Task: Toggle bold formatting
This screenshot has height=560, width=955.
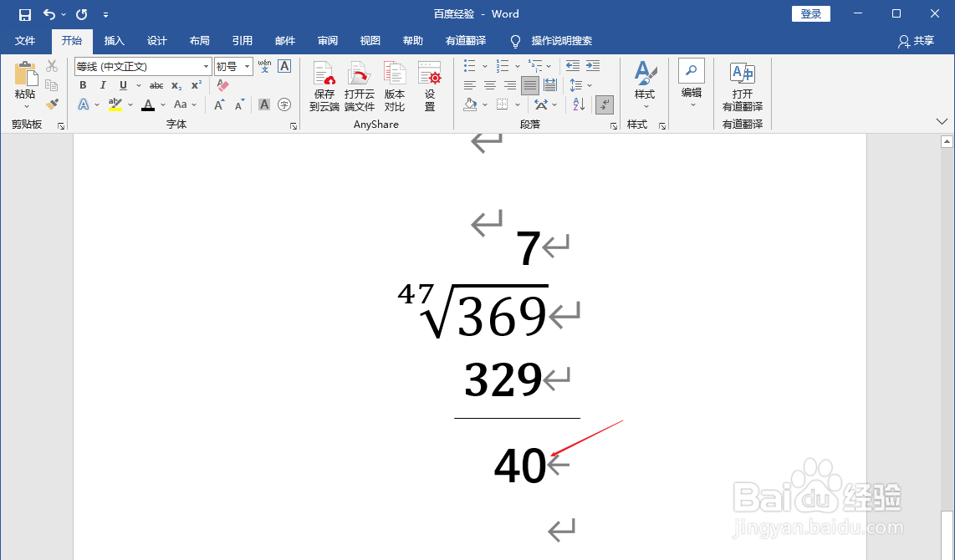Action: pyautogui.click(x=83, y=84)
